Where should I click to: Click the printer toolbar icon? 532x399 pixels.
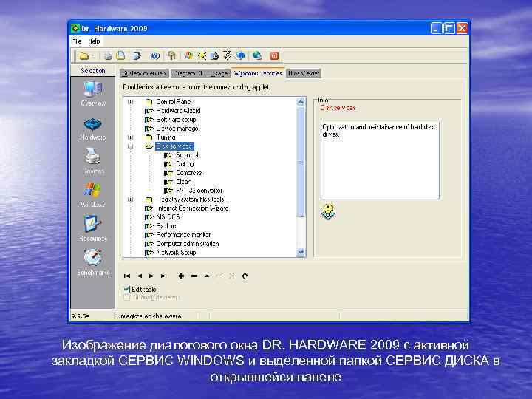pyautogui.click(x=108, y=56)
